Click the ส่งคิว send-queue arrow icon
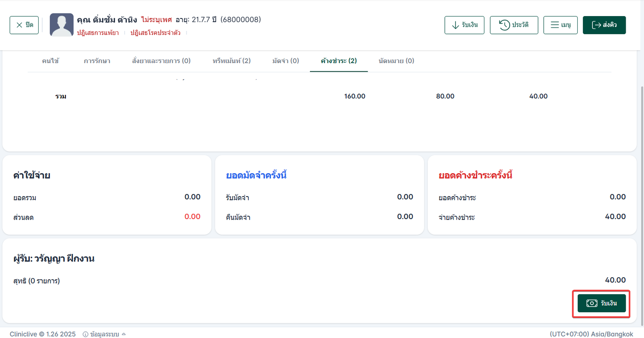The image size is (644, 338). (597, 25)
